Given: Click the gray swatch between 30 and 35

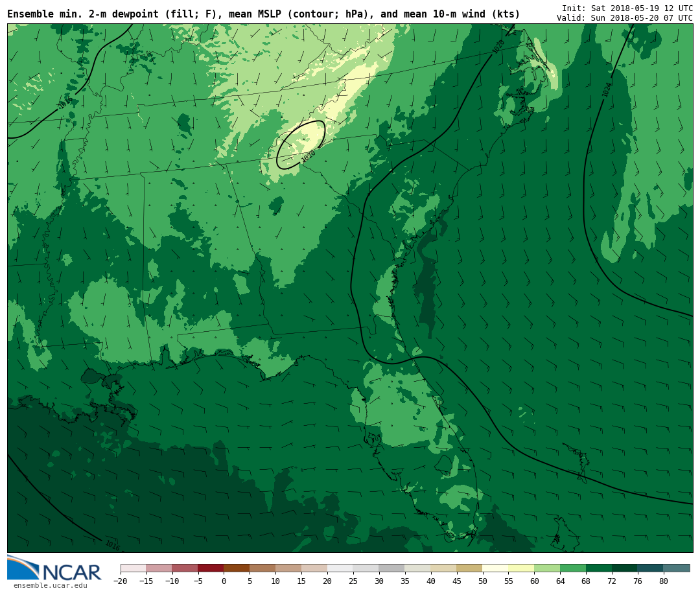Looking at the screenshot, I should click(x=391, y=568).
